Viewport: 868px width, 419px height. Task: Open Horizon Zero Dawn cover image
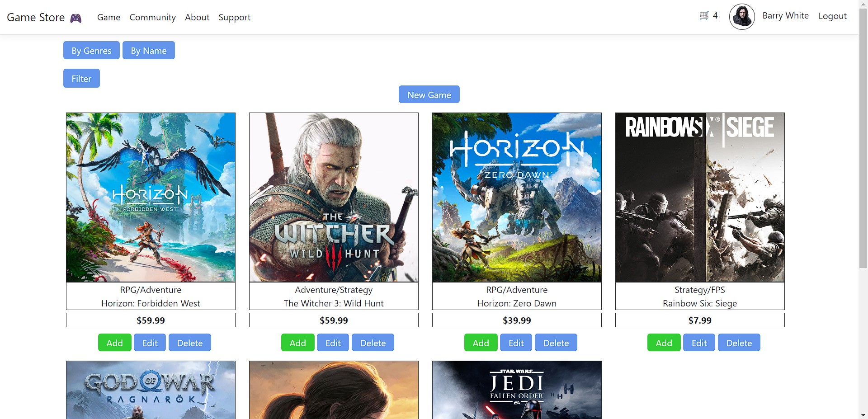click(x=517, y=197)
